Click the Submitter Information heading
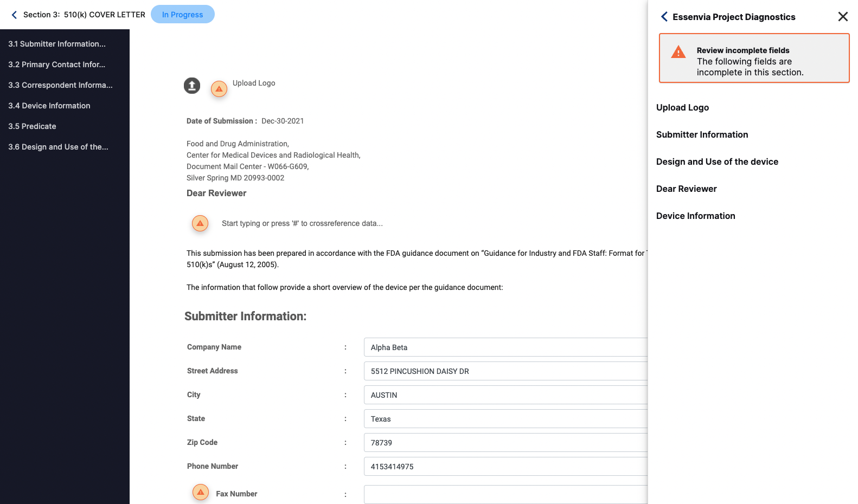The width and height of the screenshot is (858, 504). click(x=245, y=316)
